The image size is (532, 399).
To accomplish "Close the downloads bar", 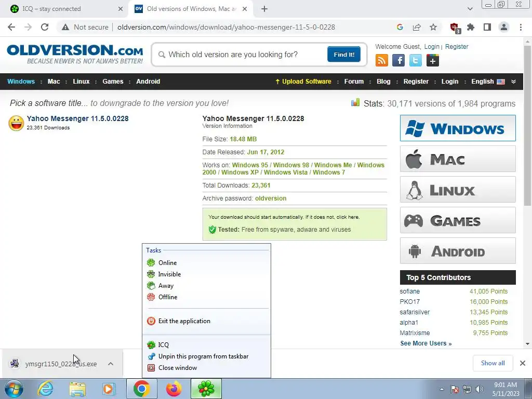I will [523, 363].
